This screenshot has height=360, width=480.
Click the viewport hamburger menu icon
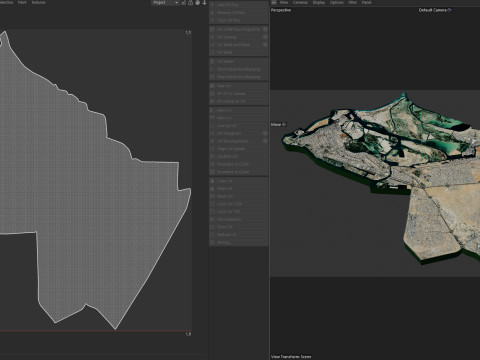coord(274,2)
